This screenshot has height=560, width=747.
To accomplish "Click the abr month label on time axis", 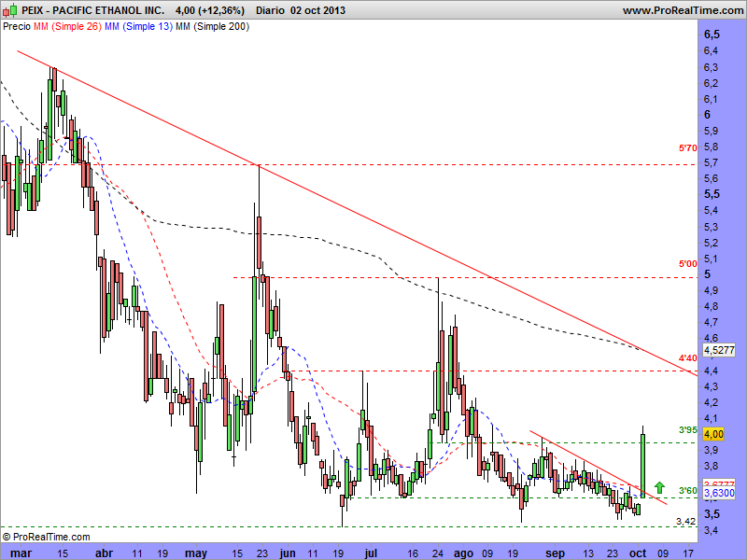I will (104, 553).
